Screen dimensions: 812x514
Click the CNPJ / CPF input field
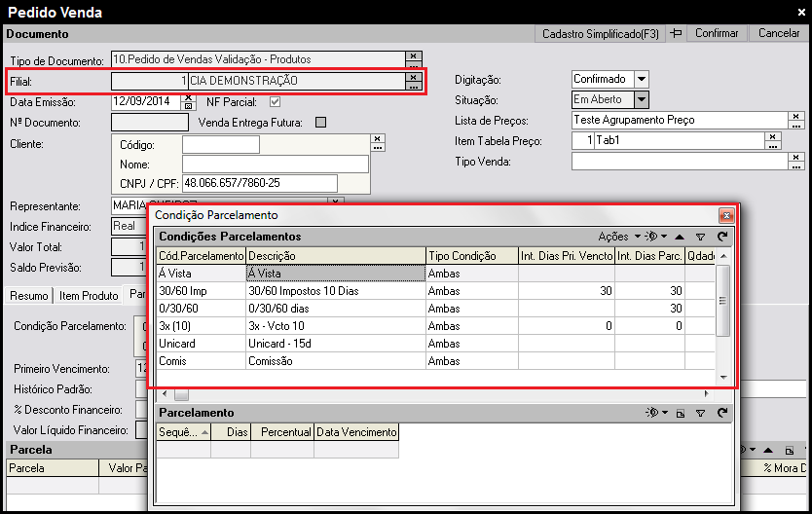[x=259, y=183]
